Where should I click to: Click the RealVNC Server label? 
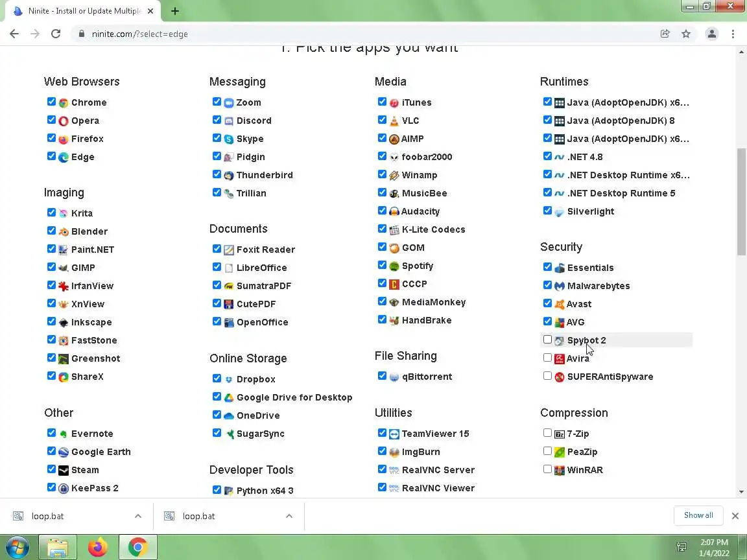coord(438,470)
